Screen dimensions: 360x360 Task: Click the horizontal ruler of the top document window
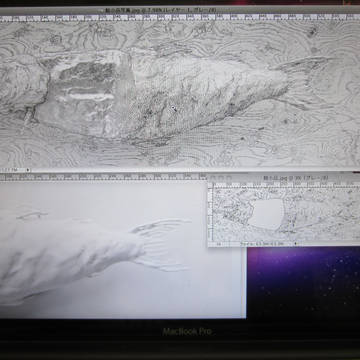(x=180, y=18)
